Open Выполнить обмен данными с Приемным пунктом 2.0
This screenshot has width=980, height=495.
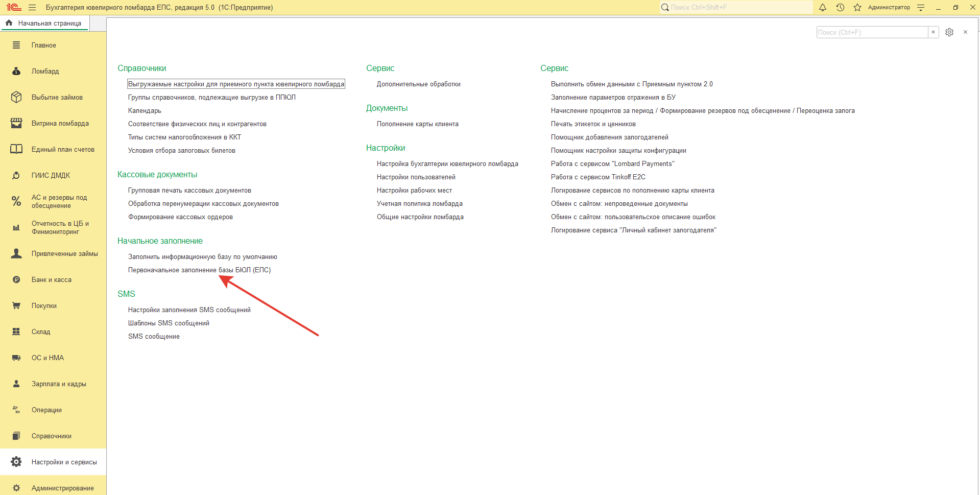click(632, 84)
